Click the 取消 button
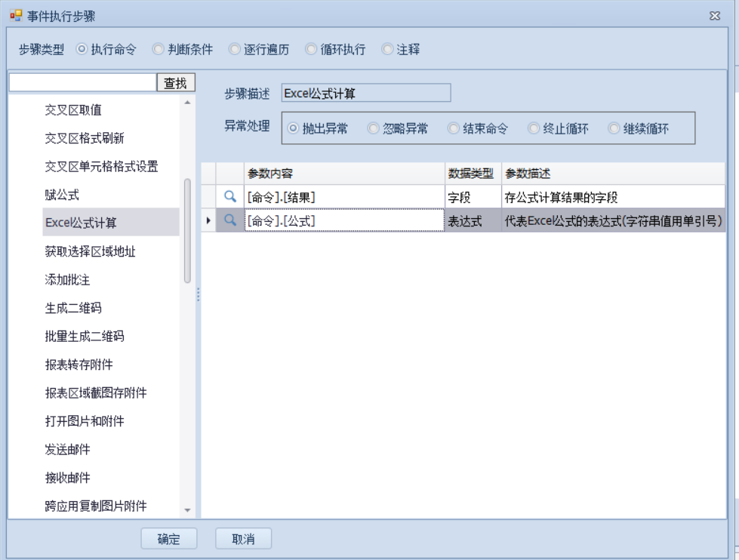739x560 pixels. coord(243,539)
